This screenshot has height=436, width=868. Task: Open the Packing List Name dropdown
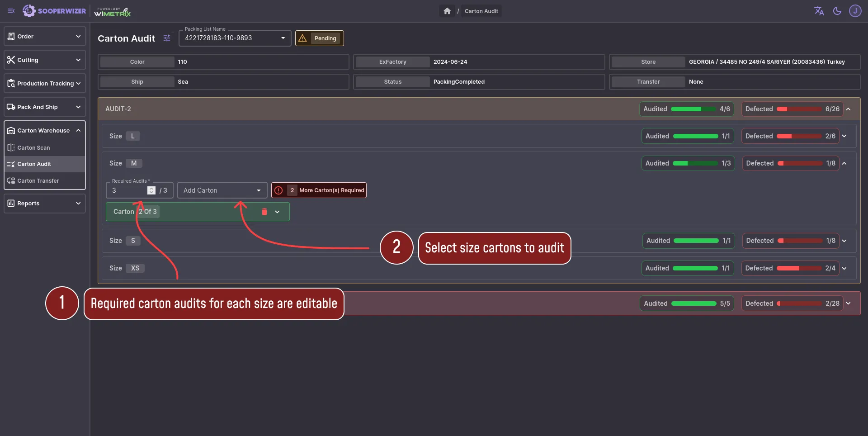tap(283, 38)
